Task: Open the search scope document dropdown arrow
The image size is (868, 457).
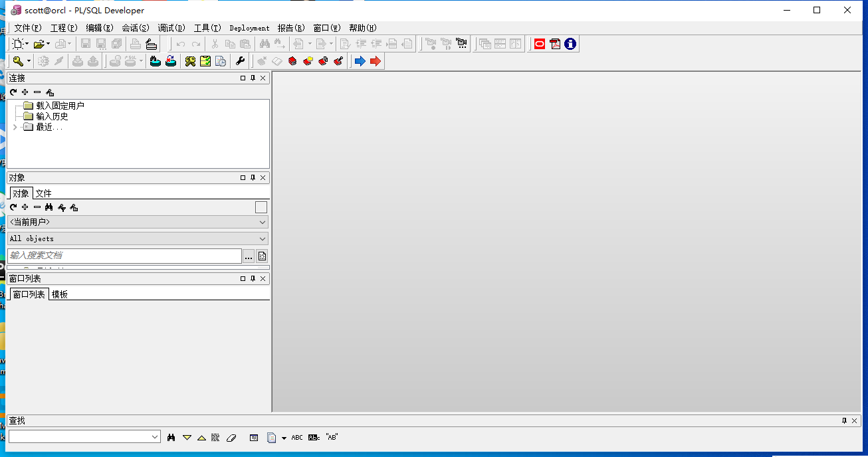Action: click(x=284, y=438)
